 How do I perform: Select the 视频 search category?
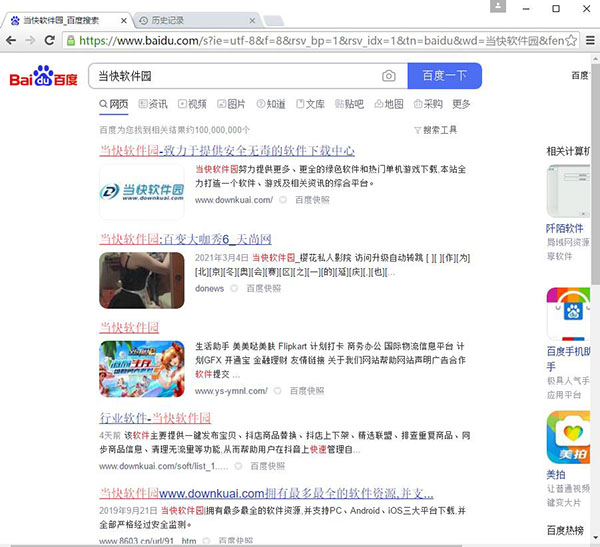pyautogui.click(x=192, y=104)
